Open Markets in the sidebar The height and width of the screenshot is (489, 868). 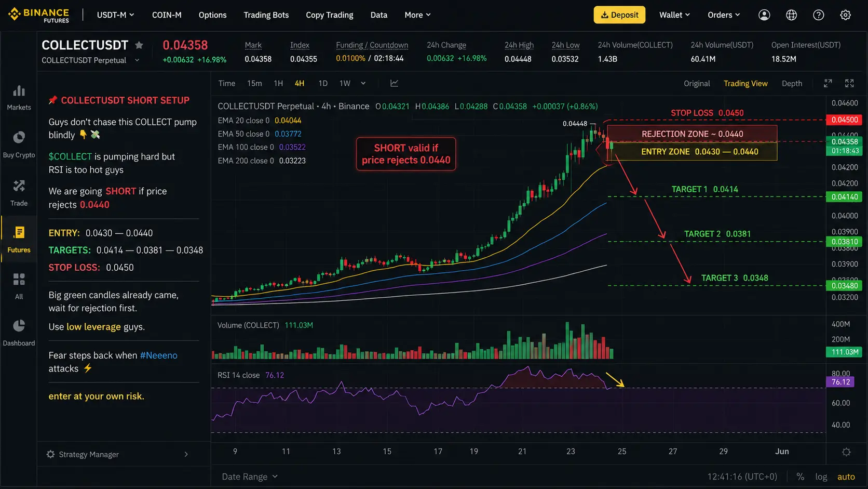coord(19,98)
